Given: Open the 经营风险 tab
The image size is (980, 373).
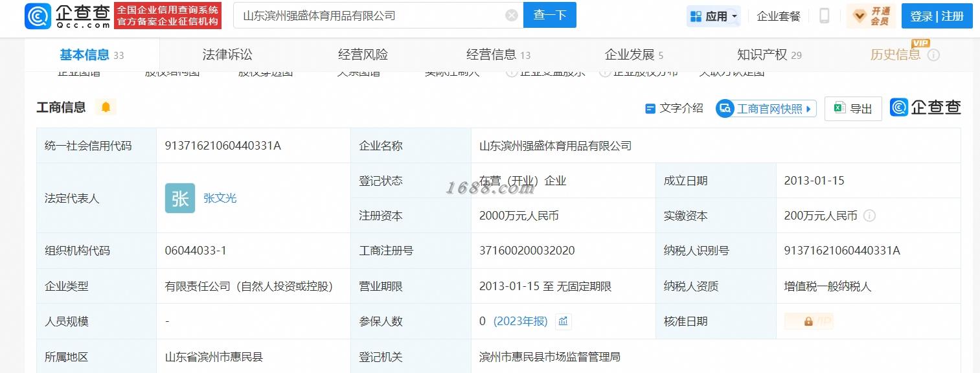Looking at the screenshot, I should (363, 55).
